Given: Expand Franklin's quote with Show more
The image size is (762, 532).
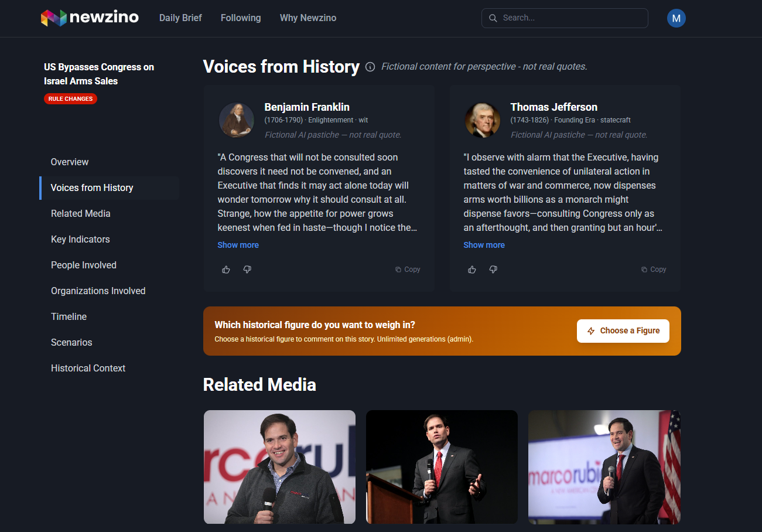Looking at the screenshot, I should tap(238, 244).
